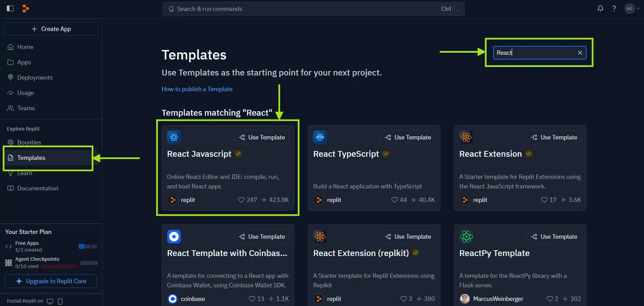
Task: Click the React Javascript template icon
Action: coord(174,137)
